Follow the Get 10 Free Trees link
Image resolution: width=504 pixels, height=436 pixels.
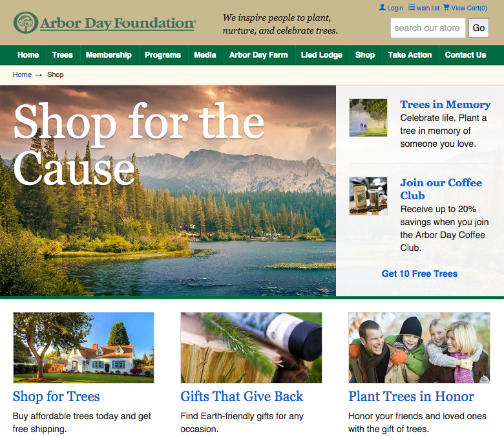pyautogui.click(x=419, y=274)
